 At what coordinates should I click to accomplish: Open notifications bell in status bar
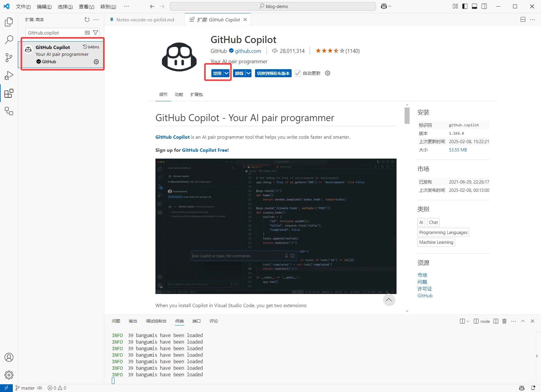click(x=533, y=388)
